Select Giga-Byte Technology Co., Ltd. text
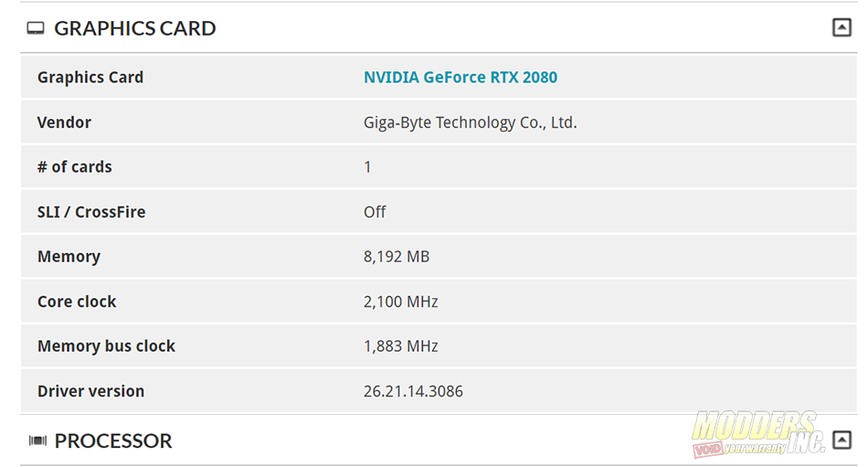 470,122
